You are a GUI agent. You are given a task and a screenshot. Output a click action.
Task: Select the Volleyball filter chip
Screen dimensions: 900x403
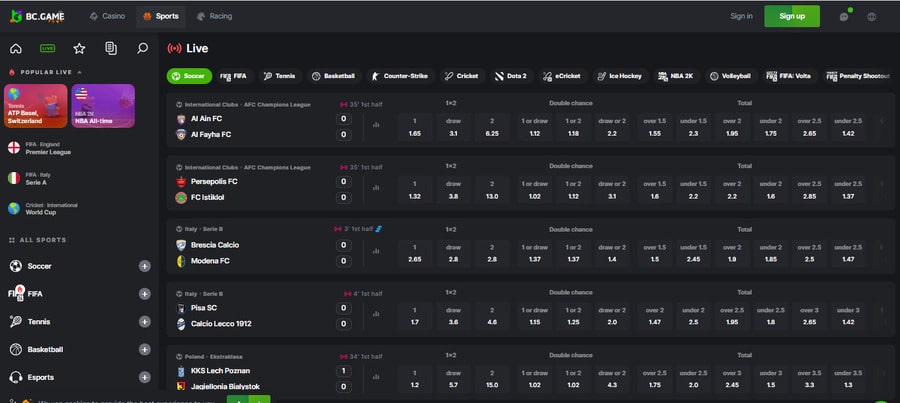click(731, 76)
